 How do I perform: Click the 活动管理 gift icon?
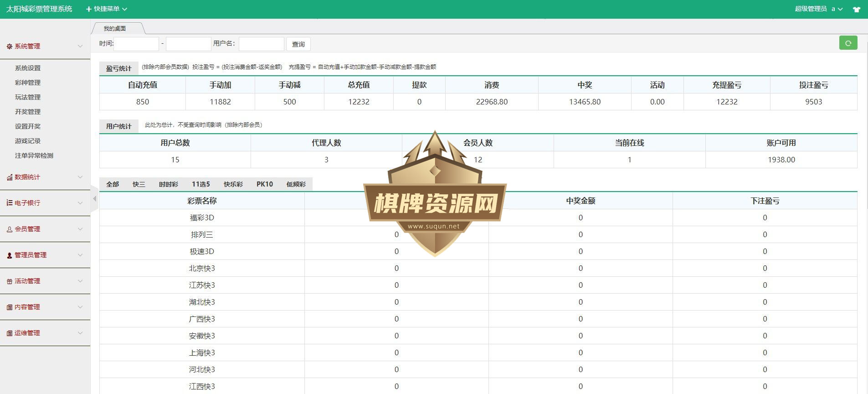coord(10,281)
